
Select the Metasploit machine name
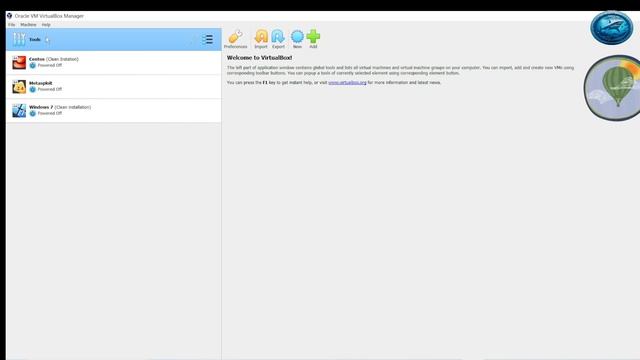tap(40, 83)
